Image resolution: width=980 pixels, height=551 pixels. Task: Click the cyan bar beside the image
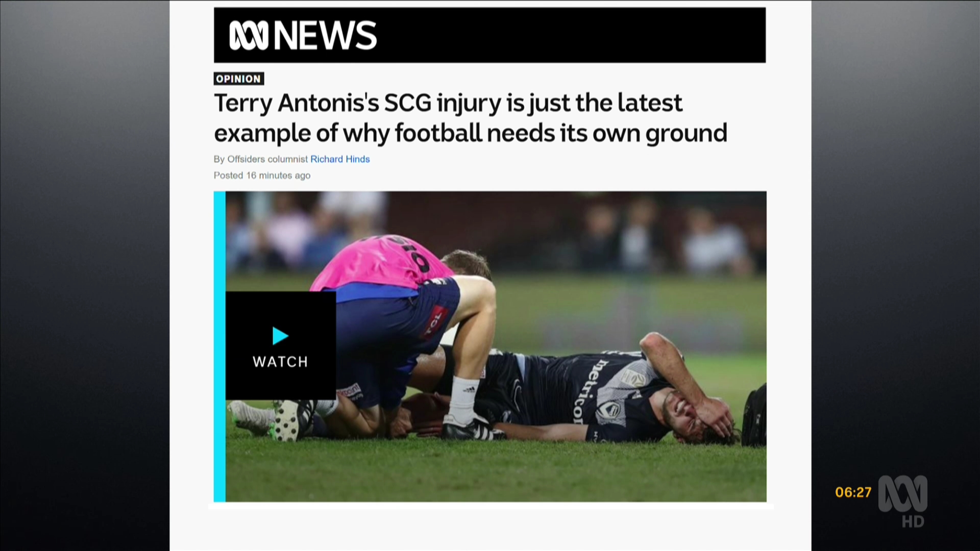tap(219, 346)
